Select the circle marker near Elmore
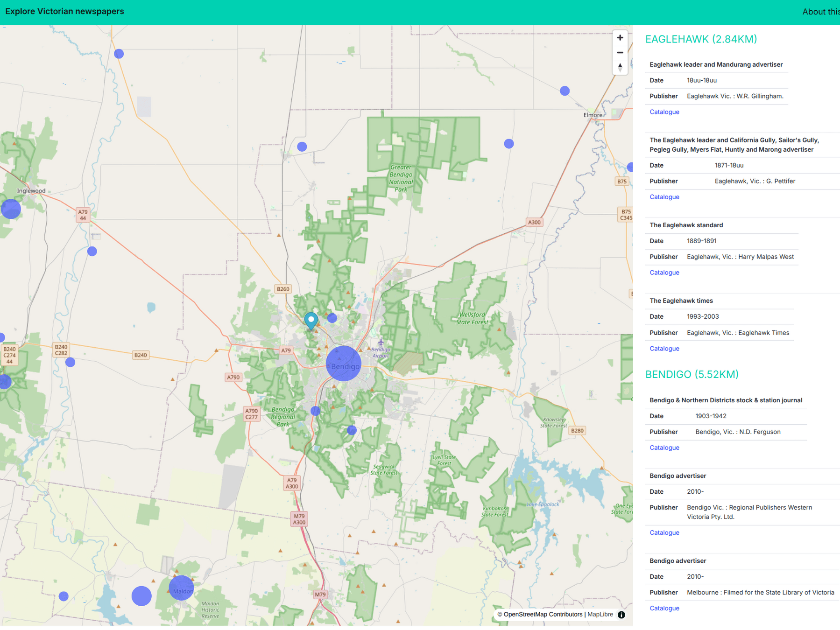 click(x=565, y=91)
